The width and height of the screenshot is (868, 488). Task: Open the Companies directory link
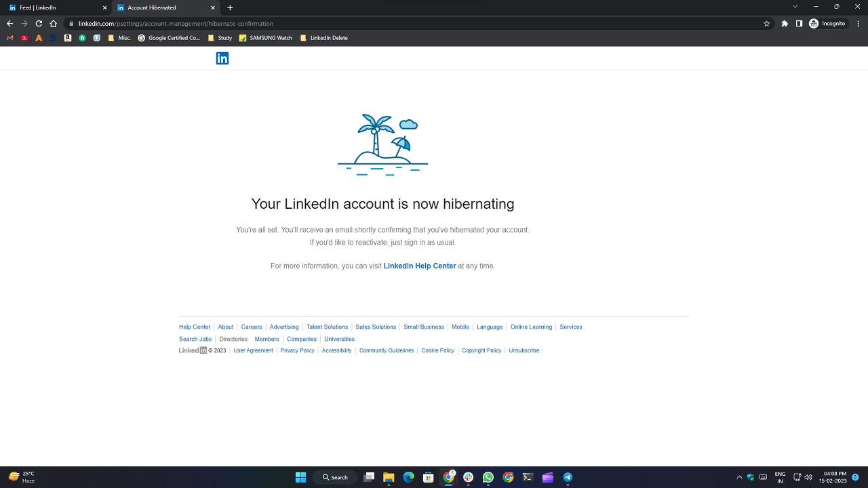[x=302, y=339]
